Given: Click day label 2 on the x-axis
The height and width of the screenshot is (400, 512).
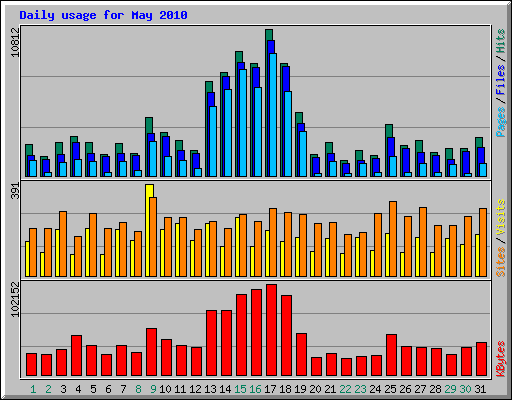Looking at the screenshot, I should pyautogui.click(x=48, y=389).
